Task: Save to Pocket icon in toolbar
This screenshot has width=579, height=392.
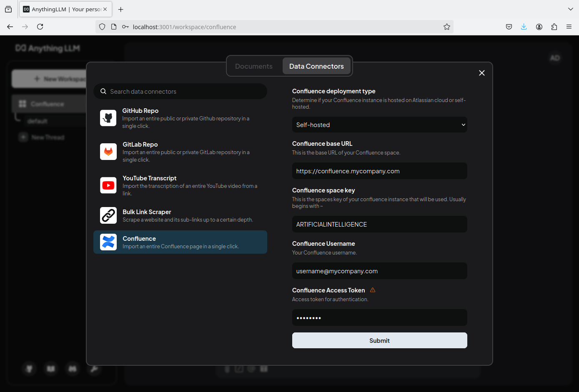Action: (x=509, y=27)
